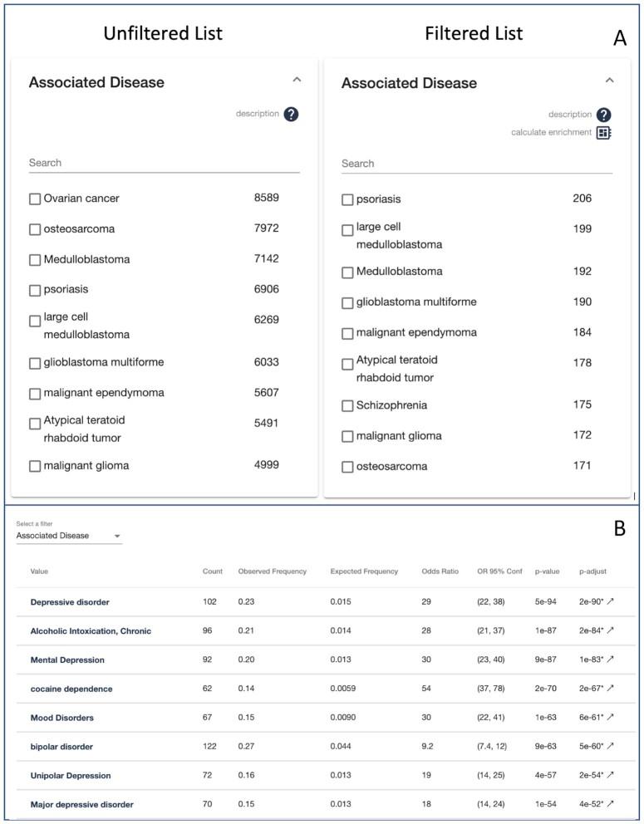Open external link arrow for Mood Disorders row

point(611,718)
